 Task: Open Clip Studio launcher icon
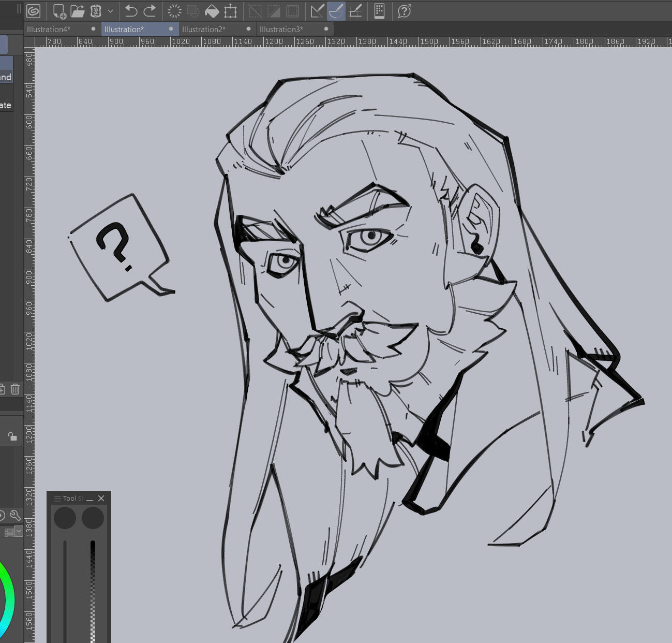pyautogui.click(x=34, y=11)
